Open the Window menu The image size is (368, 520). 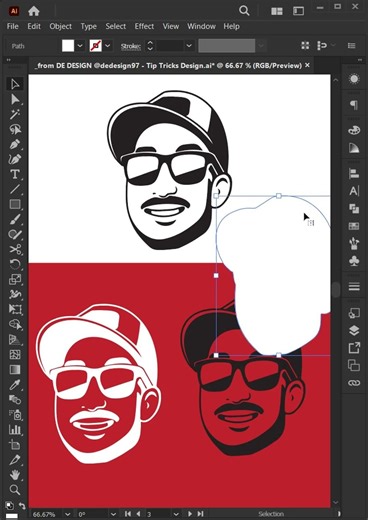pyautogui.click(x=201, y=26)
